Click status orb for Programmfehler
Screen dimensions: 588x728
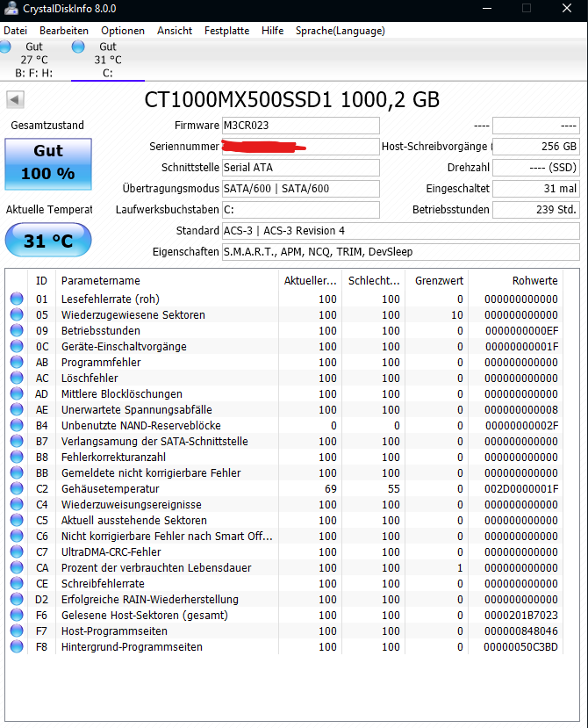point(17,362)
